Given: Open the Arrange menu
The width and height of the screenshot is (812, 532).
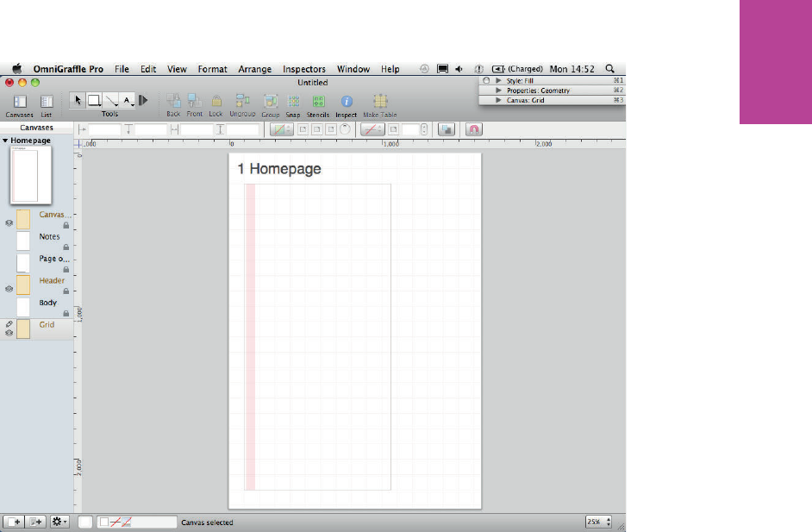Looking at the screenshot, I should (x=255, y=69).
